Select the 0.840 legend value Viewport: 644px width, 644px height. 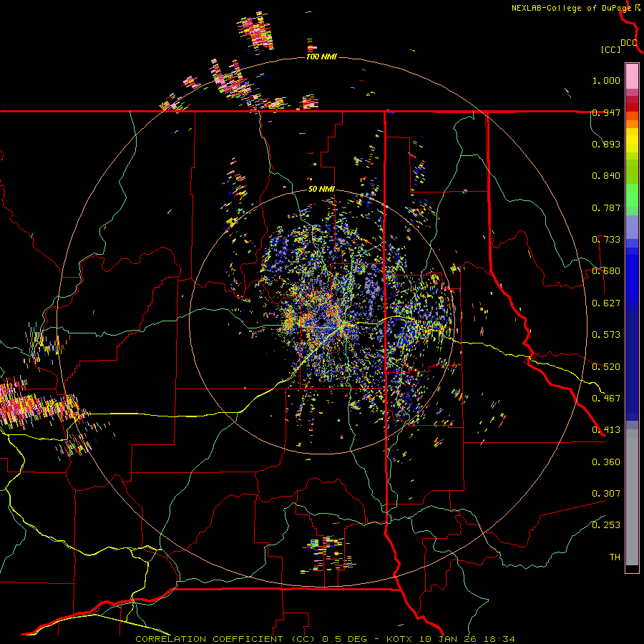606,176
